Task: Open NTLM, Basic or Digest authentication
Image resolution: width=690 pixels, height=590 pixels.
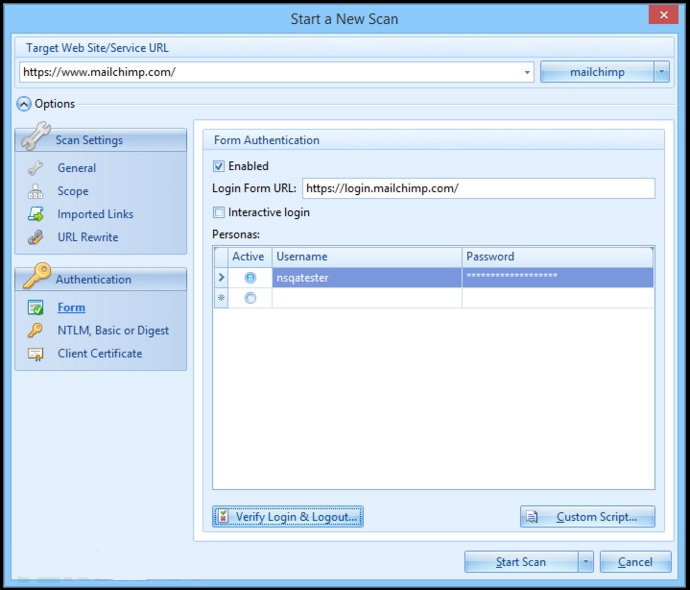Action: (x=113, y=330)
